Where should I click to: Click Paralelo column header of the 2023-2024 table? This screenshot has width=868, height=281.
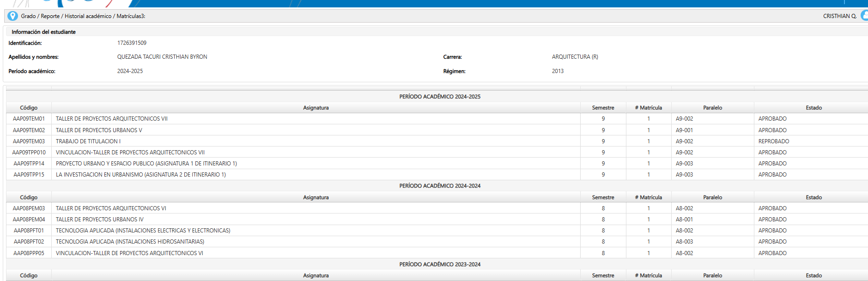[x=712, y=275]
